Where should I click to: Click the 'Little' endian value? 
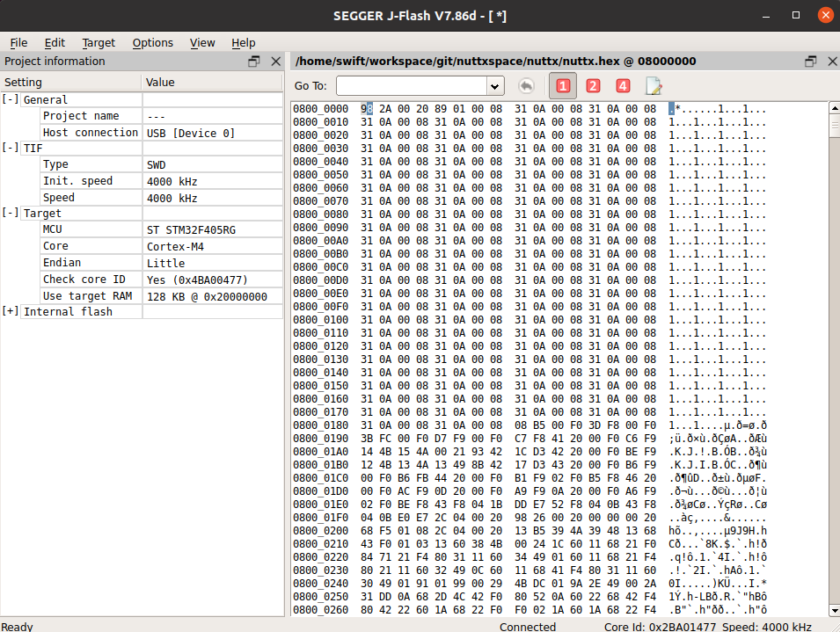165,264
